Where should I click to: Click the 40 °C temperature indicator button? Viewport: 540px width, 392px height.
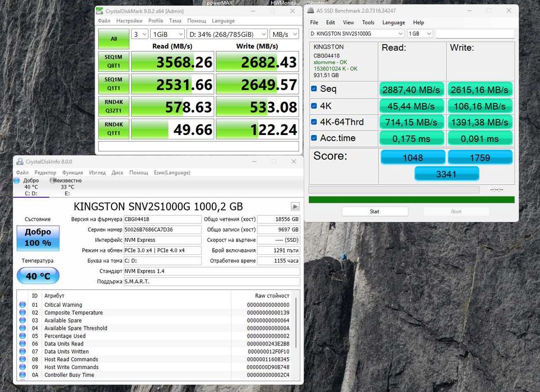click(x=38, y=276)
